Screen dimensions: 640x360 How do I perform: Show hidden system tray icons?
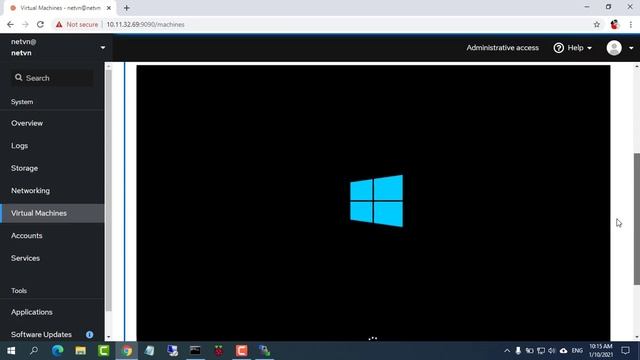[x=507, y=351]
